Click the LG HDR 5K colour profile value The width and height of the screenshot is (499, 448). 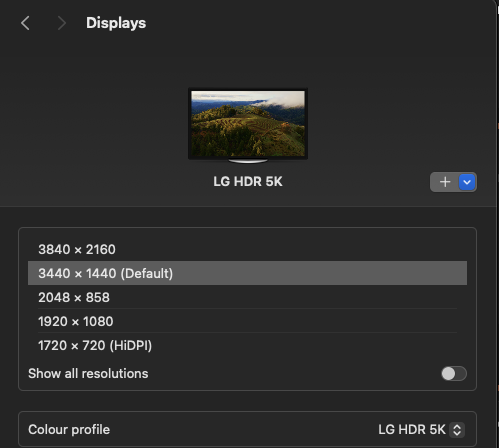click(412, 429)
